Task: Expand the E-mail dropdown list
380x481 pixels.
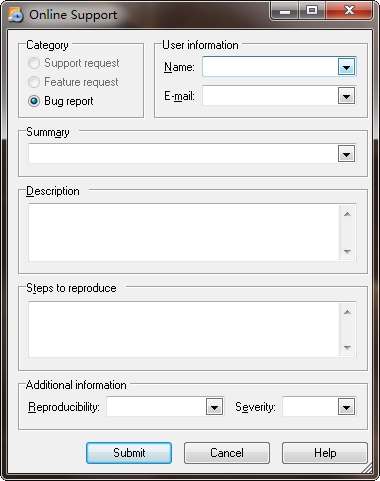Action: 346,96
